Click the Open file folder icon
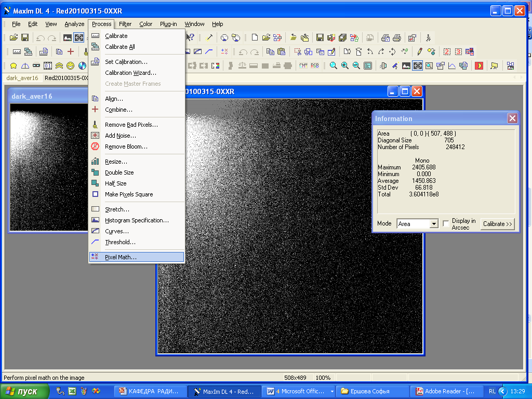 14,37
